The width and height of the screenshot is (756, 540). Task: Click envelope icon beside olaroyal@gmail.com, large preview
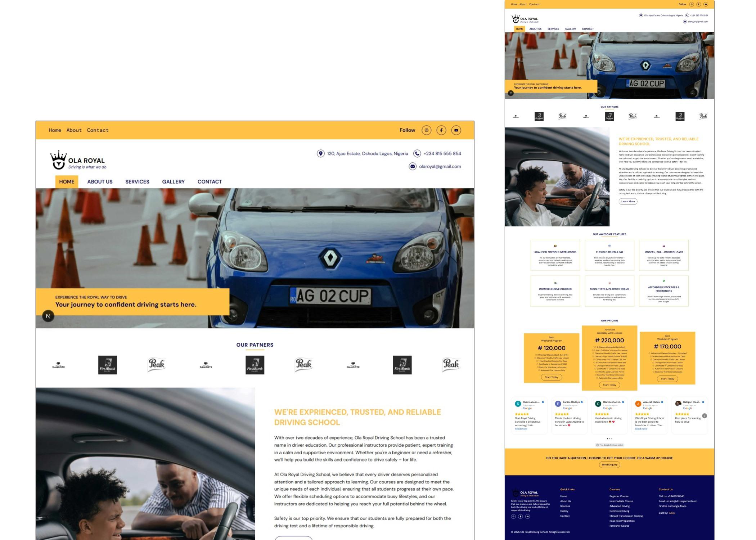[x=413, y=166]
